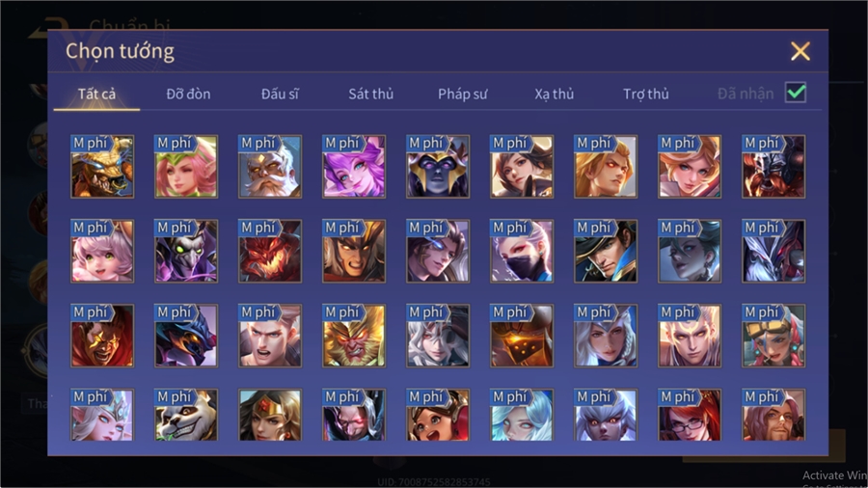
Task: Select the pirate captain hat hero
Action: point(606,251)
